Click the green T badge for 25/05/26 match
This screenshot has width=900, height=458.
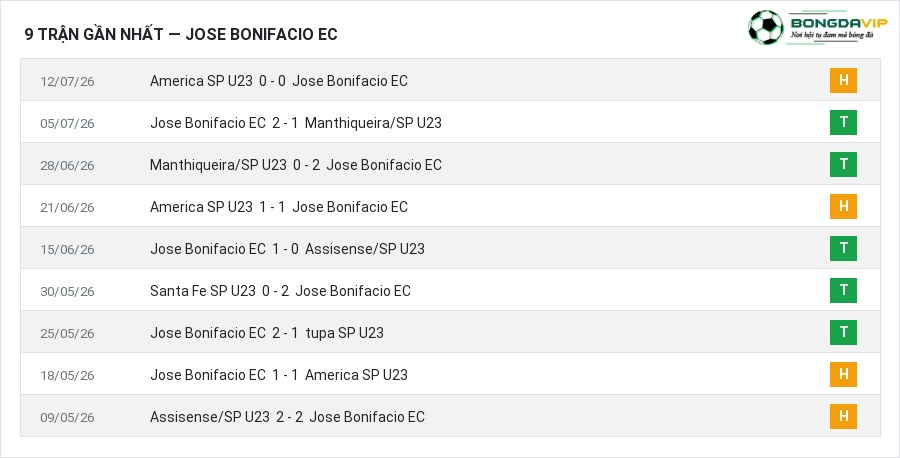click(843, 332)
